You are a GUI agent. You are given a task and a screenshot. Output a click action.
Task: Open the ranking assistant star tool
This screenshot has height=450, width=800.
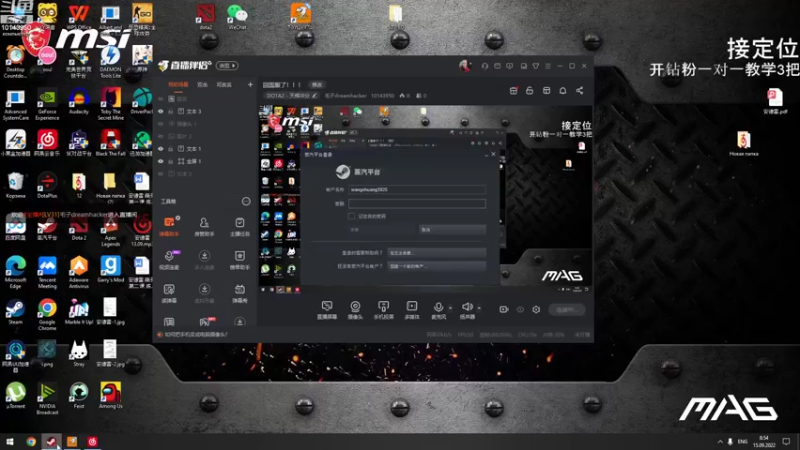tap(239, 259)
